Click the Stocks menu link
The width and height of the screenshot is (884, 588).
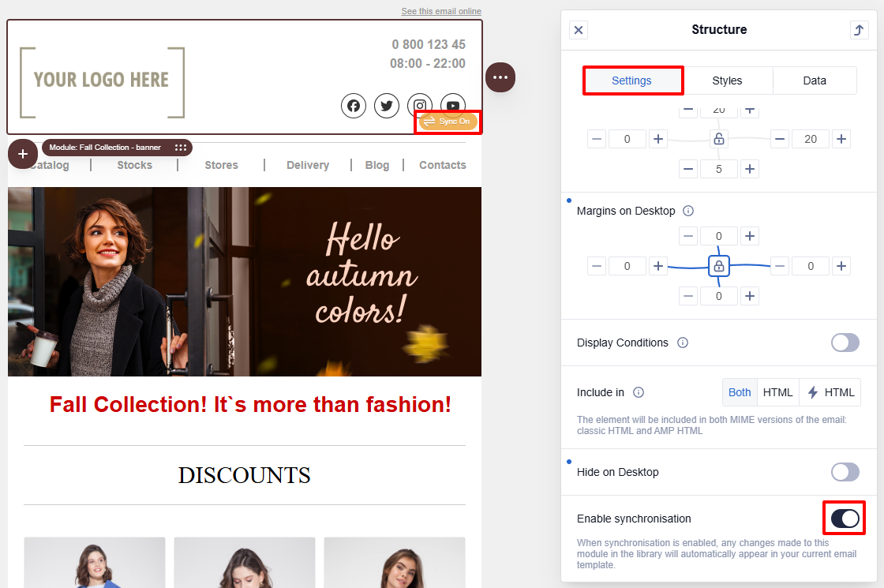click(x=135, y=165)
